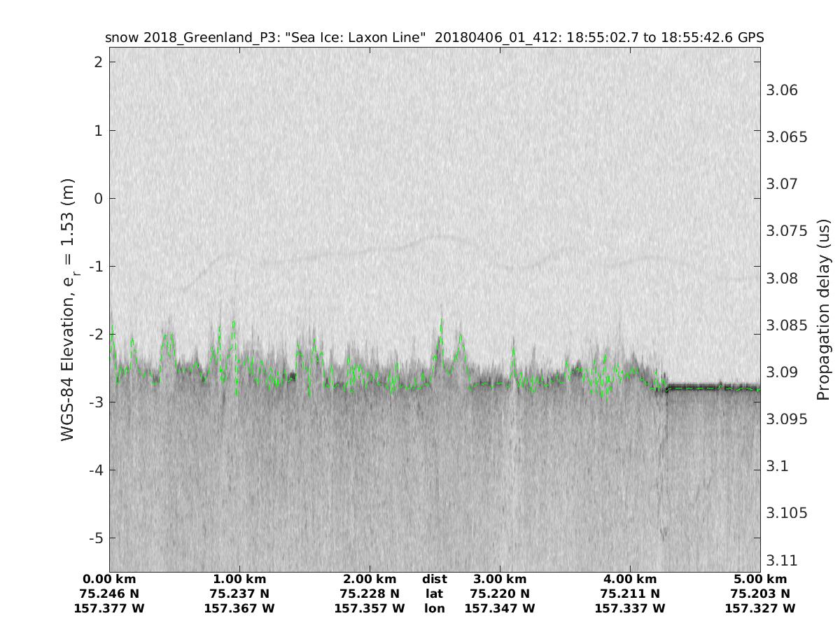Click the "3.06" propagation delay tick

pyautogui.click(x=782, y=90)
